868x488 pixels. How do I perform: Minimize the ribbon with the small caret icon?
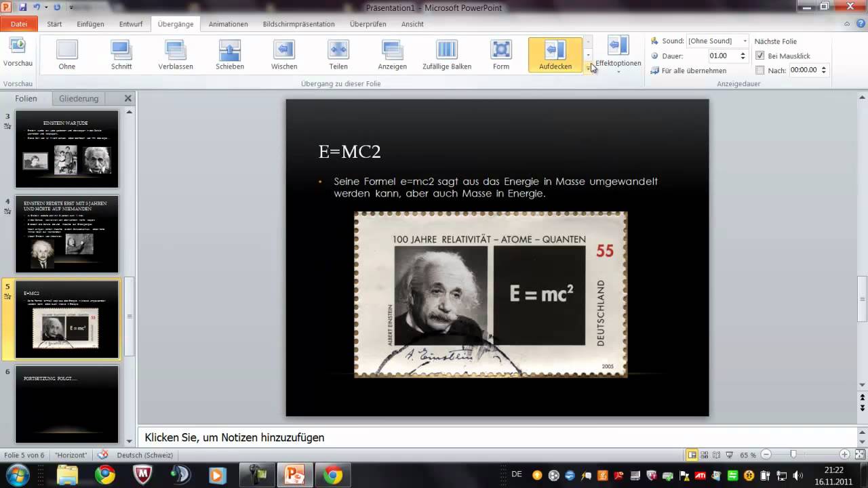(847, 24)
